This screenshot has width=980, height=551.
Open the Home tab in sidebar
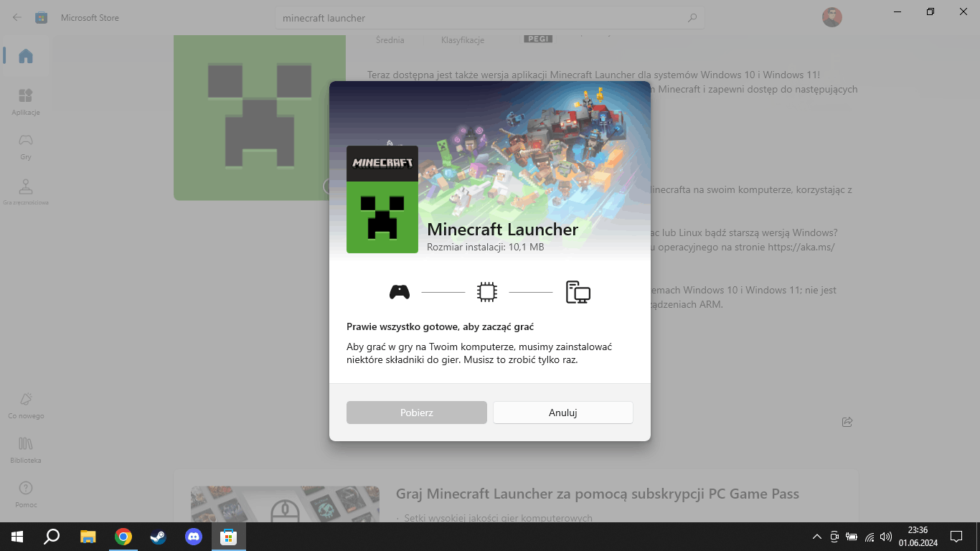point(26,56)
